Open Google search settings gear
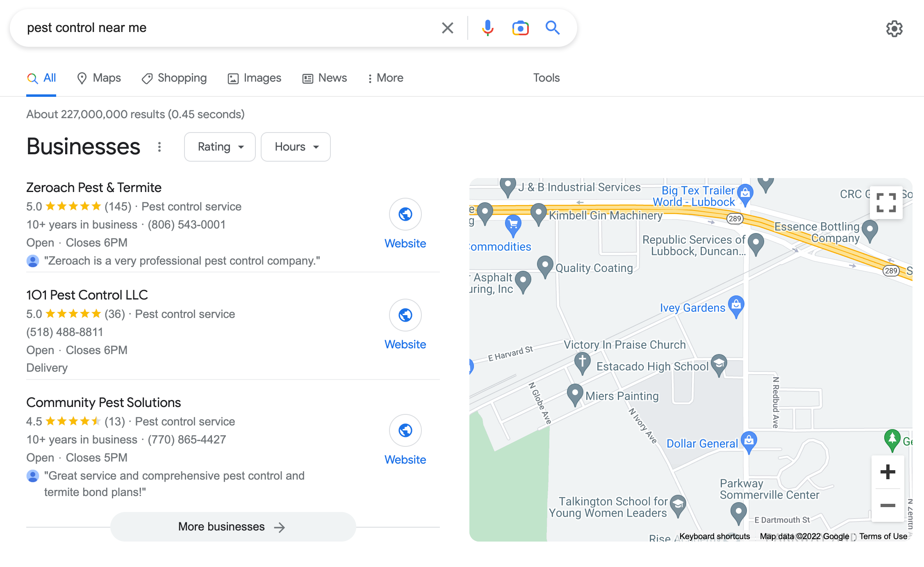924x567 pixels. [894, 28]
